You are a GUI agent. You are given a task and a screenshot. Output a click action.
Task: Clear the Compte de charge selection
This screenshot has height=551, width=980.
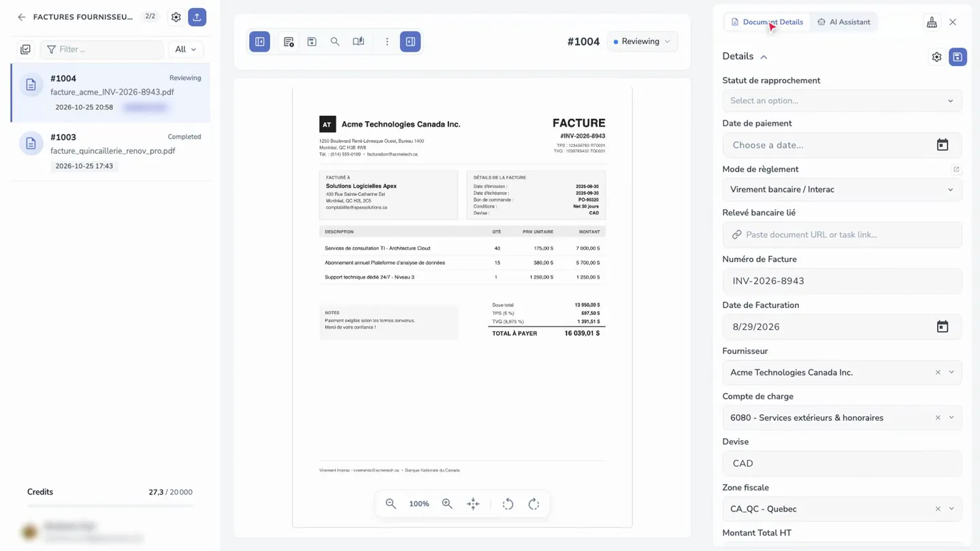click(x=938, y=418)
